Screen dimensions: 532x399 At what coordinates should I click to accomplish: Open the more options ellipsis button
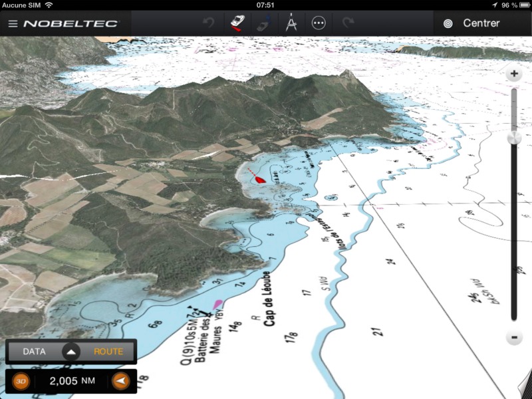[319, 23]
